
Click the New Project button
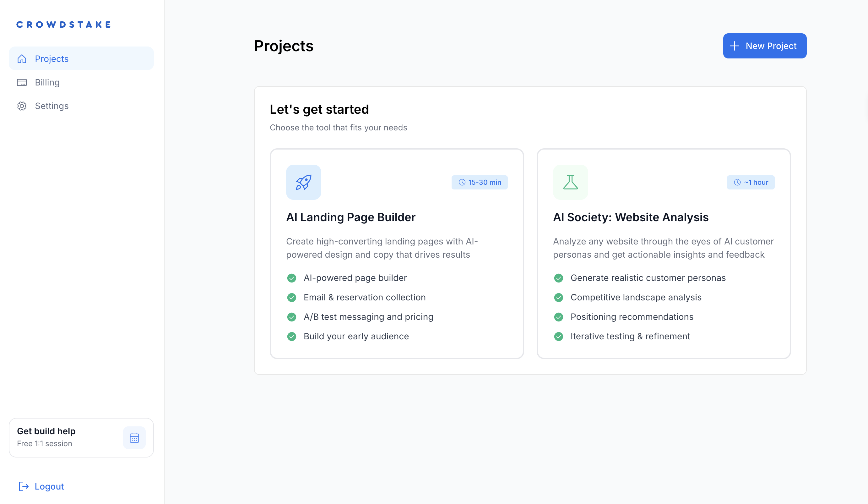(765, 46)
